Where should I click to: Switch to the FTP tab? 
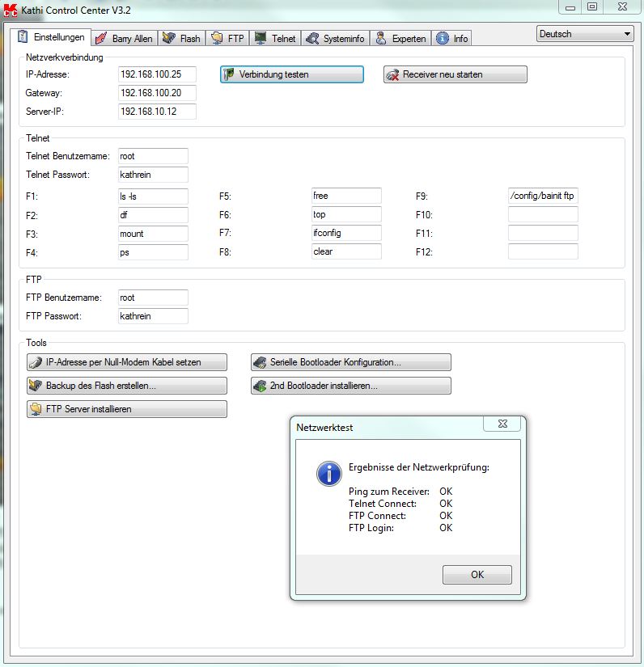point(227,38)
